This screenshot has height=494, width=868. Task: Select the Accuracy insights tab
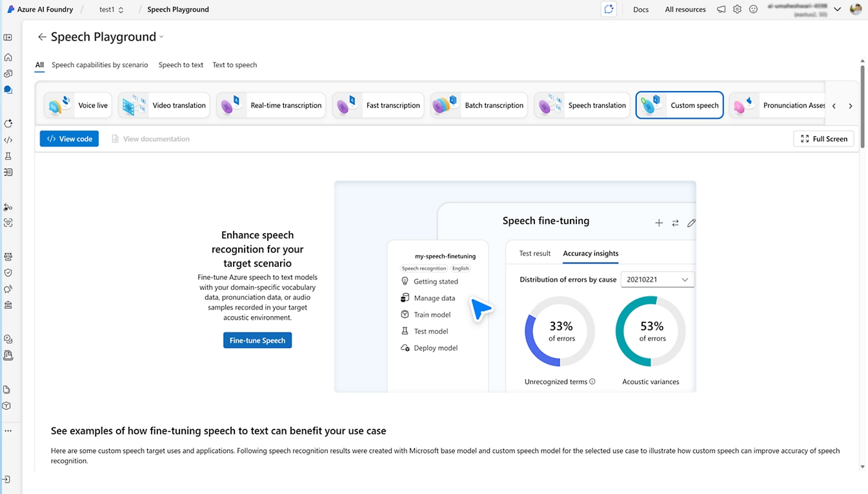(x=590, y=253)
